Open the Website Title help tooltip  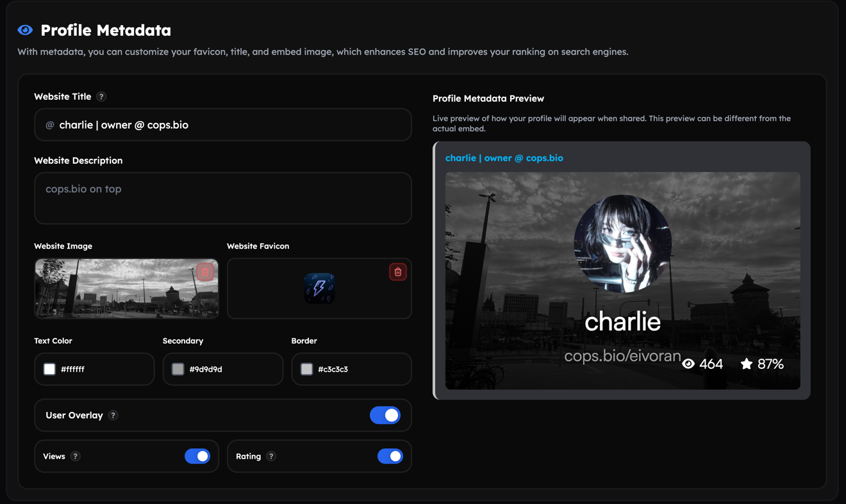[101, 96]
